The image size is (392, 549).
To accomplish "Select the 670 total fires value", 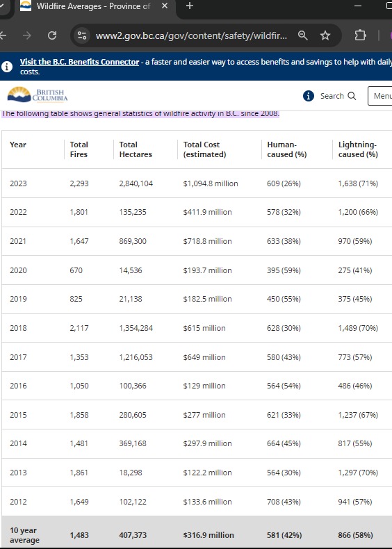I will 76,270.
